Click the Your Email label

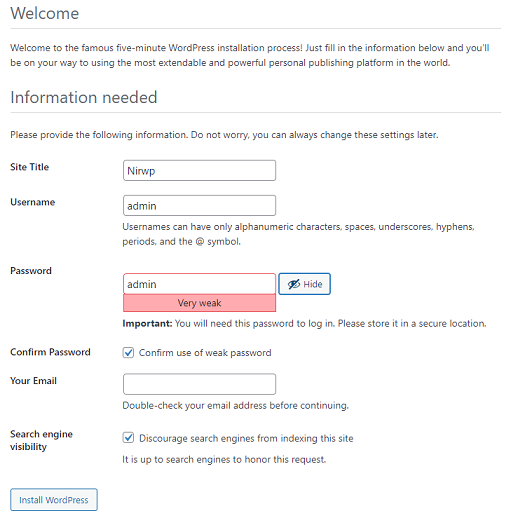pos(33,381)
